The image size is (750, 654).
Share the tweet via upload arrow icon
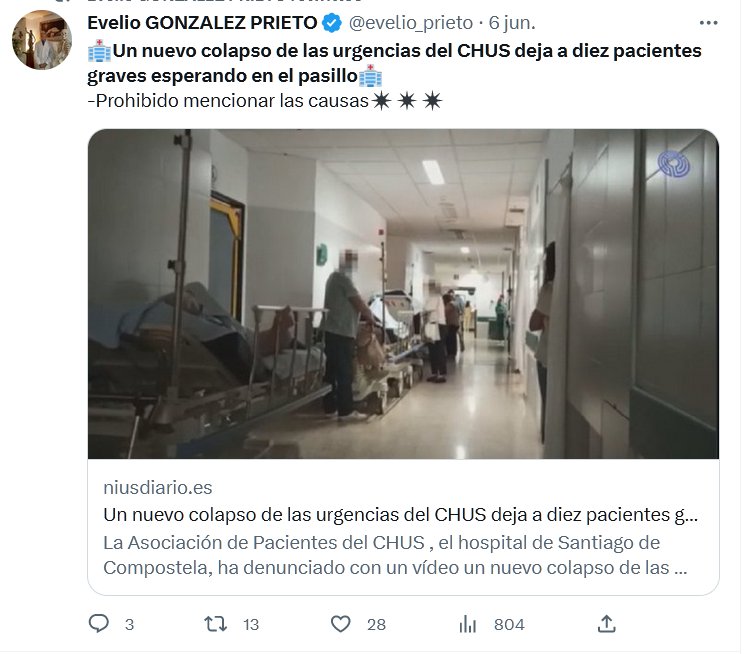click(607, 624)
